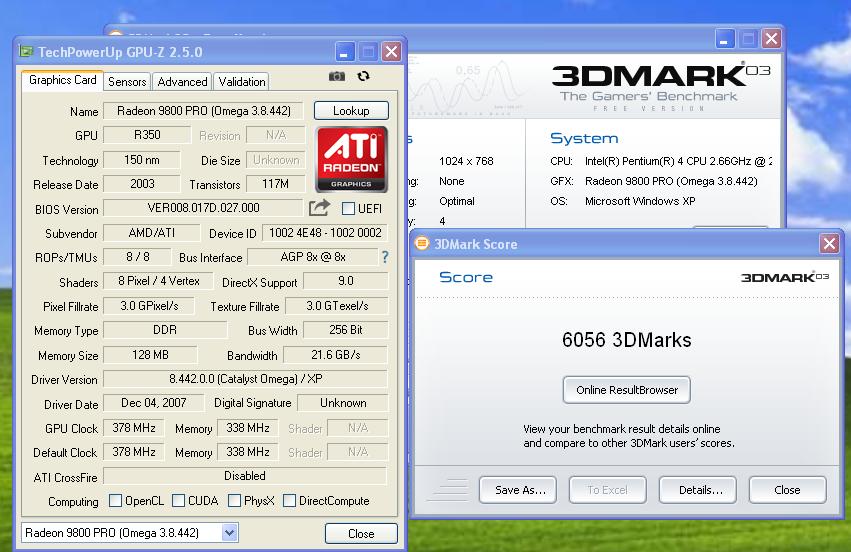Click the Transistors value 117M
This screenshot has height=552, width=851.
pos(276,184)
